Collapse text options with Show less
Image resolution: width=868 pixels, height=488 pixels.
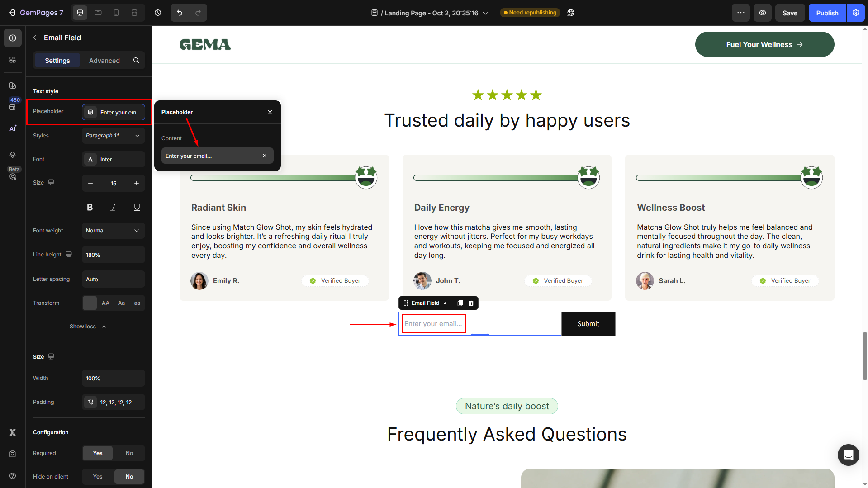tap(88, 327)
